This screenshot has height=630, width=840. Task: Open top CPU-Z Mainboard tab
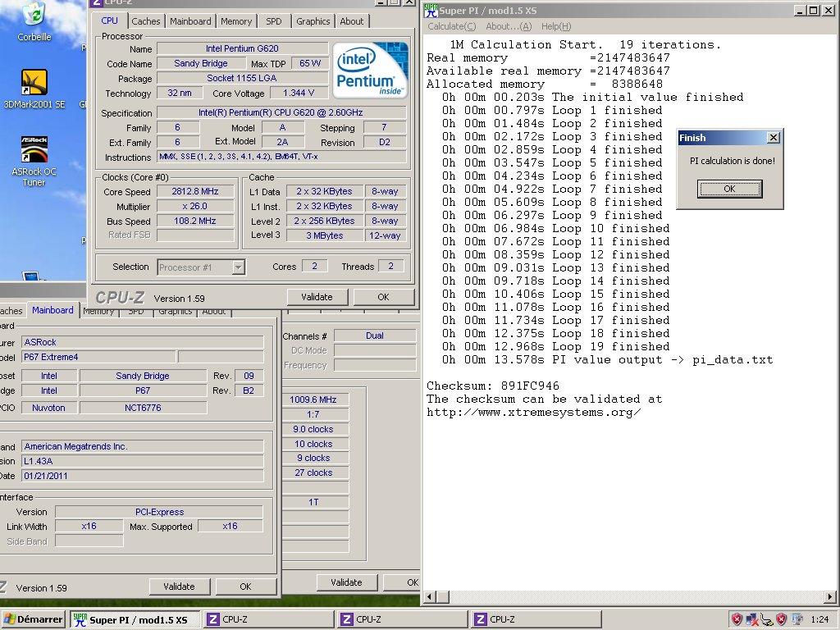[190, 21]
